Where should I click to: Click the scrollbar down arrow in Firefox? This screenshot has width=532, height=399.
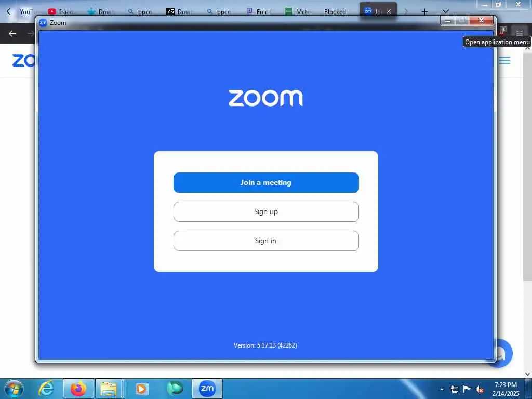point(528,374)
